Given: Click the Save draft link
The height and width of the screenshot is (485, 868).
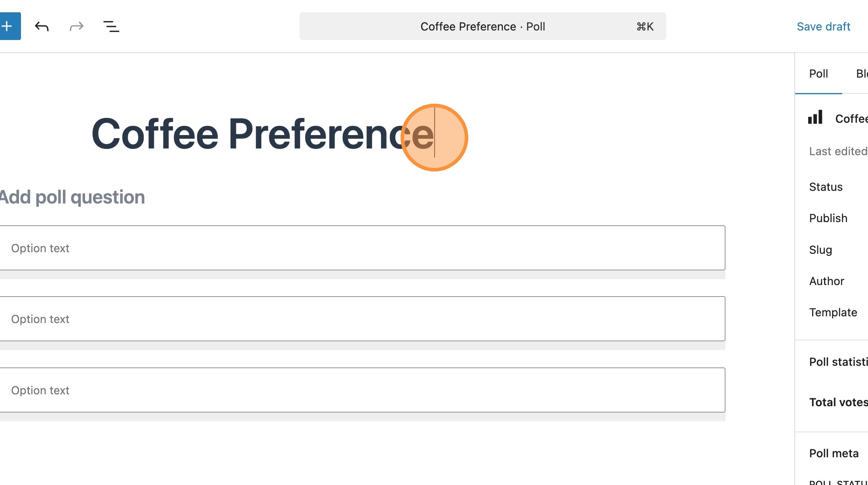Looking at the screenshot, I should click(823, 27).
